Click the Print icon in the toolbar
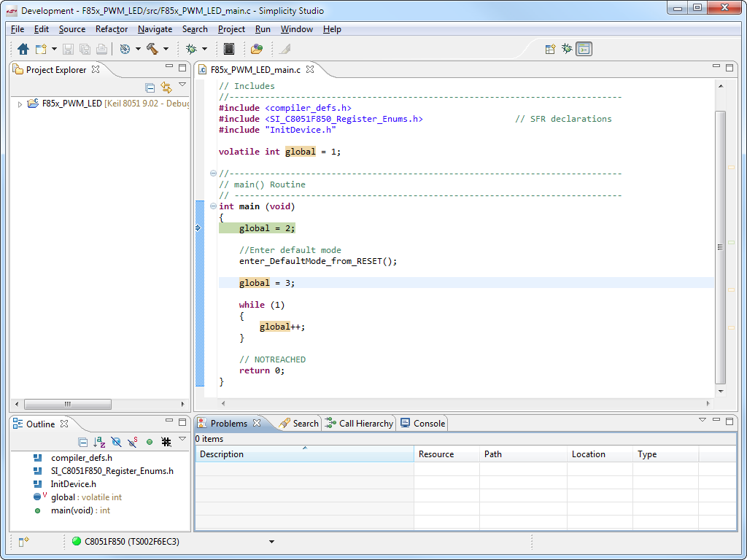This screenshot has height=560, width=747. click(101, 49)
